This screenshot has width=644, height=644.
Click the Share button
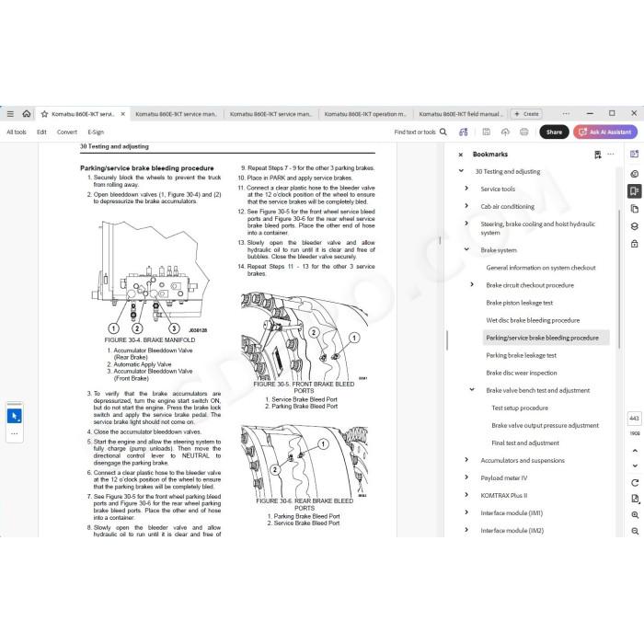coord(554,132)
